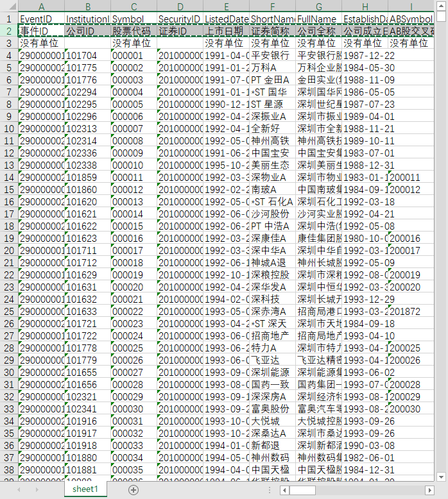Click Symbol cell 000022
This screenshot has width=448, height=499.
tap(134, 311)
